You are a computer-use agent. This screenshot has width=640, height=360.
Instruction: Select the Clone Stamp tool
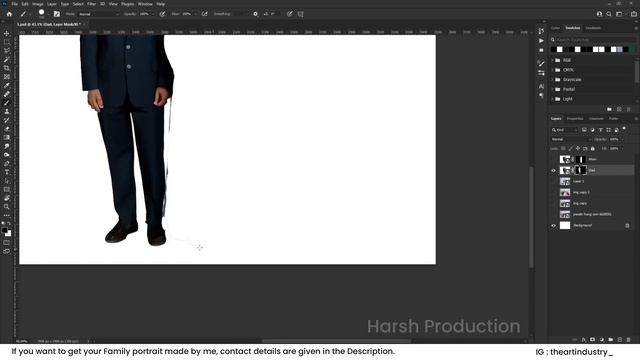[x=7, y=111]
